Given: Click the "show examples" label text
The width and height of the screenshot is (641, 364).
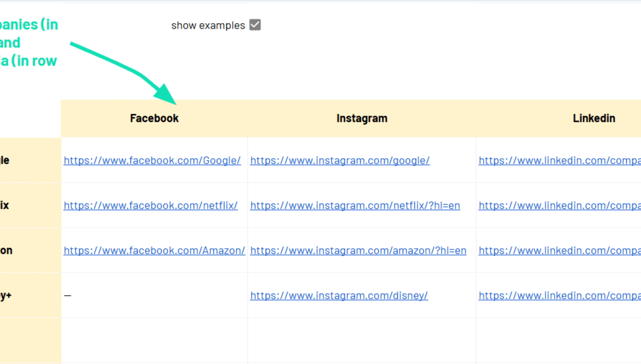Looking at the screenshot, I should click(x=208, y=26).
